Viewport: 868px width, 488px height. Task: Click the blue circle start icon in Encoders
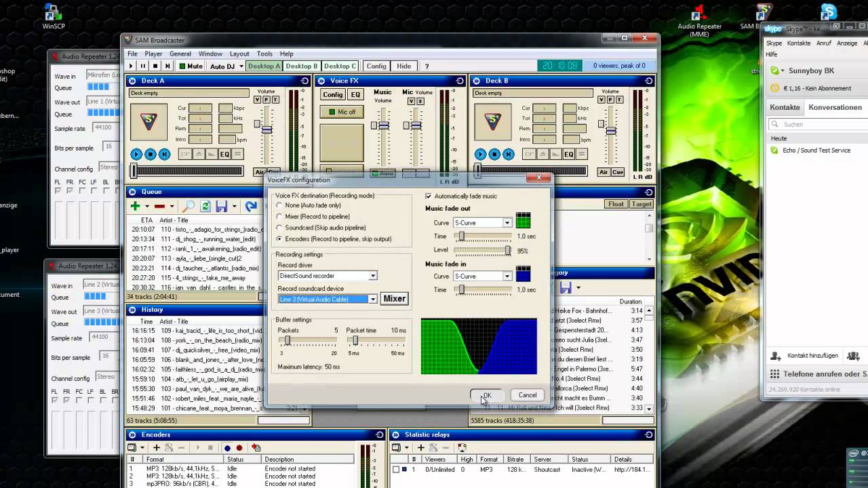[x=227, y=448]
